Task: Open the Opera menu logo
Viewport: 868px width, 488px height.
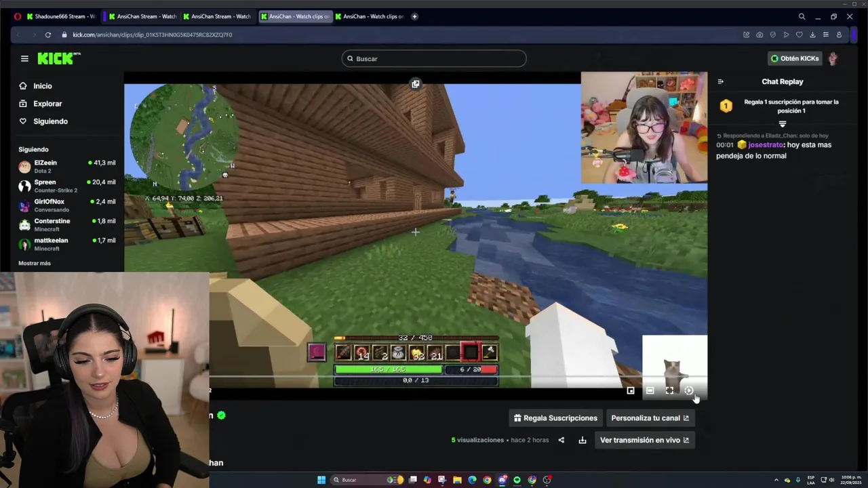Action: 18,16
